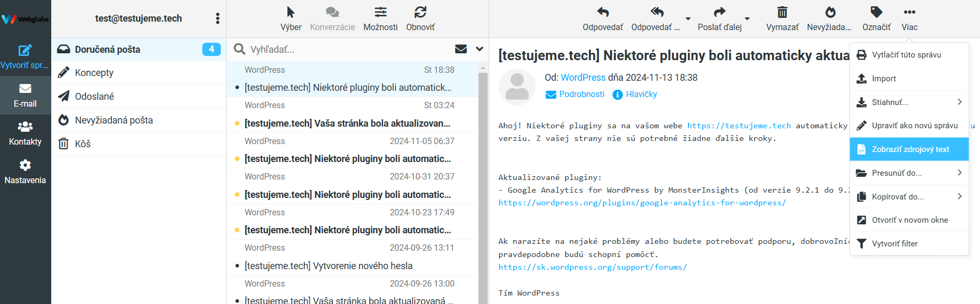Click the search magnifier icon
The image size is (980, 304).
pos(239,49)
